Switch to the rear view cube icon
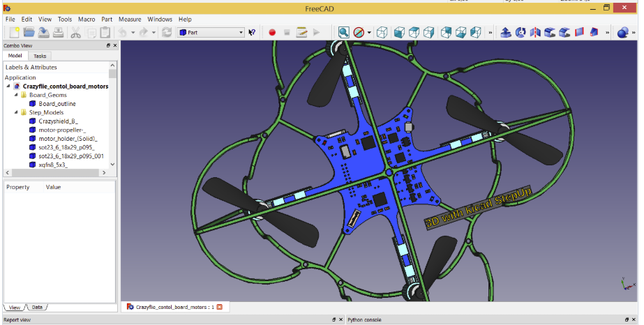 point(446,32)
